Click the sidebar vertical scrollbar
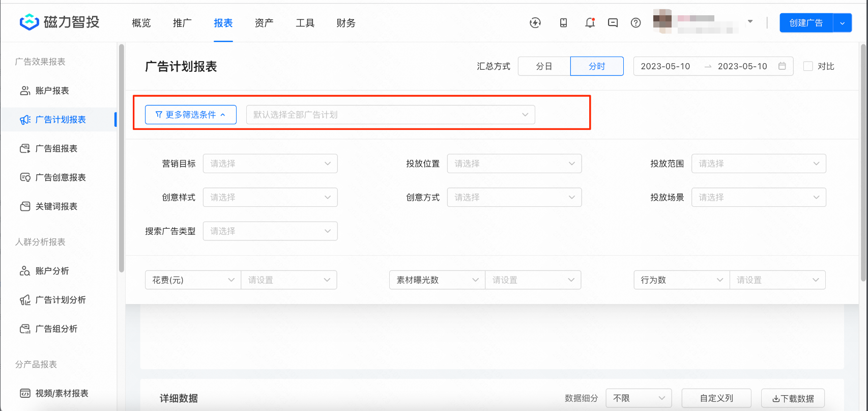The width and height of the screenshot is (868, 411). coord(121,158)
